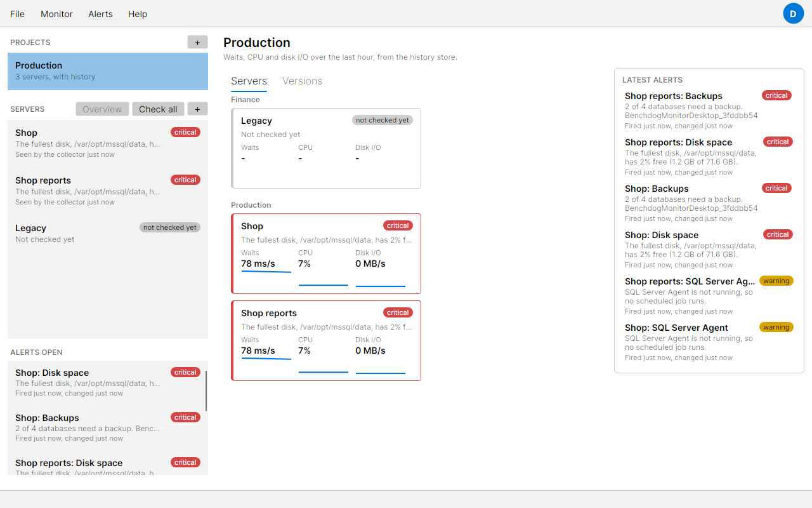
Task: Open the user avatar D menu
Action: (793, 13)
